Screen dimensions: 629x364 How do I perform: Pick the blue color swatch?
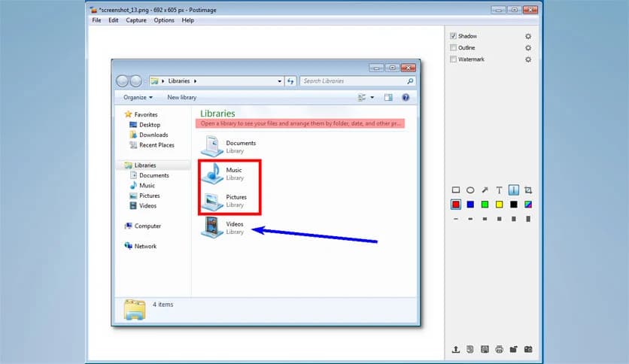coord(470,205)
